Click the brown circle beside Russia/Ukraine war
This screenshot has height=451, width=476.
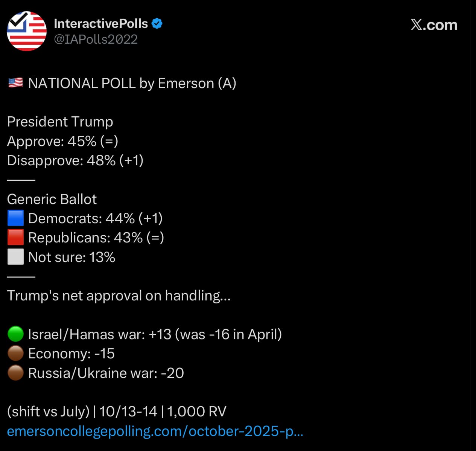tap(15, 373)
